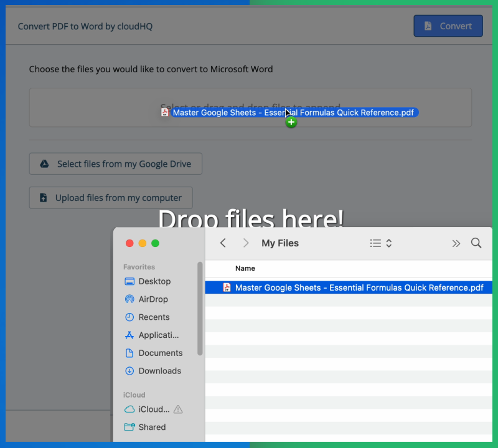The height and width of the screenshot is (448, 498).
Task: Click the iCloud warning triangle icon
Action: click(x=178, y=409)
